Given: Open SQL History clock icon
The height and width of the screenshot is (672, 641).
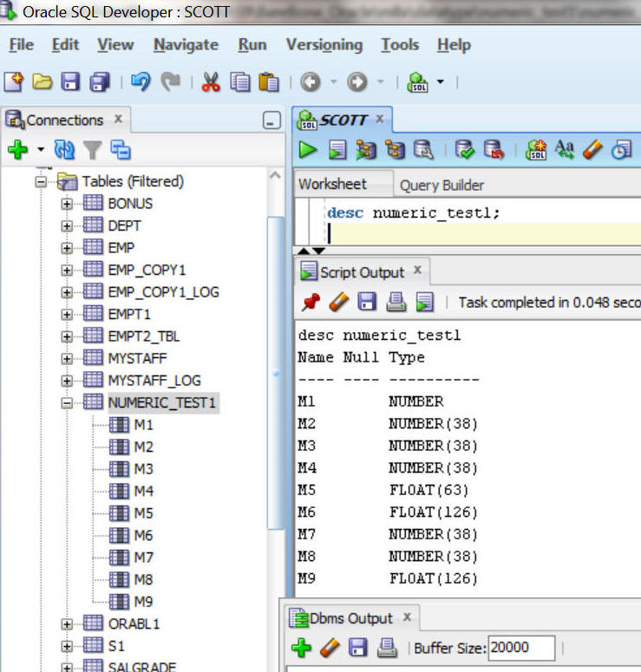Looking at the screenshot, I should [622, 150].
